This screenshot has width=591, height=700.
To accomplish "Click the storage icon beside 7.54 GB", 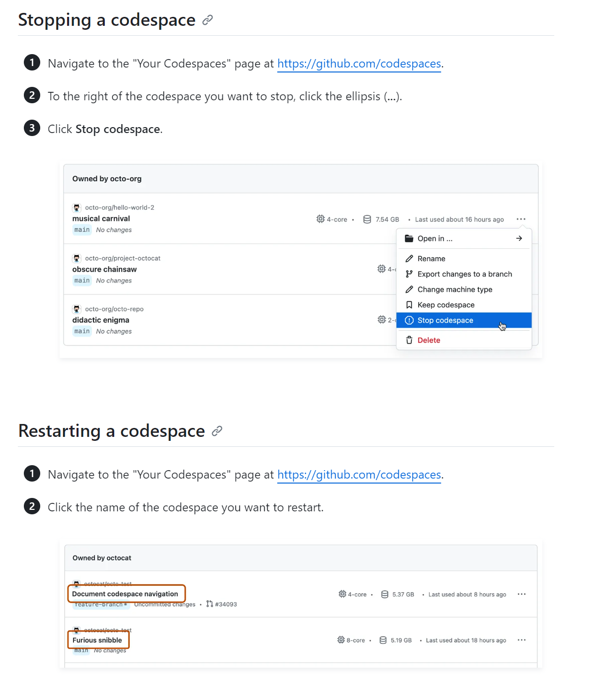I will [367, 219].
